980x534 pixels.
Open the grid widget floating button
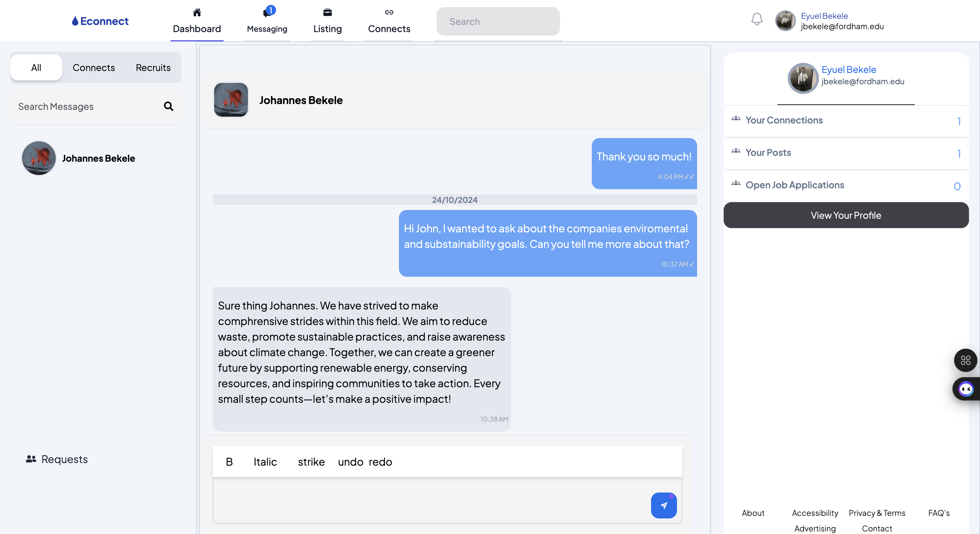click(x=965, y=360)
